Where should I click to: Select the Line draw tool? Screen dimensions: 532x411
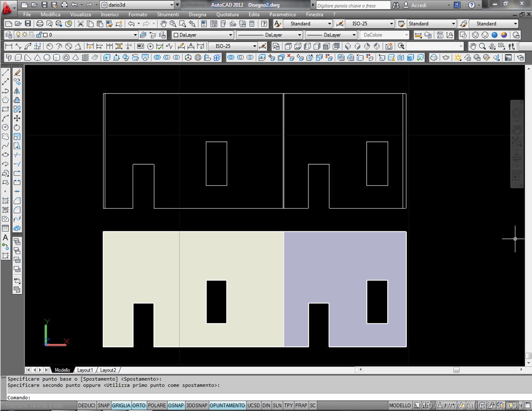[5, 72]
